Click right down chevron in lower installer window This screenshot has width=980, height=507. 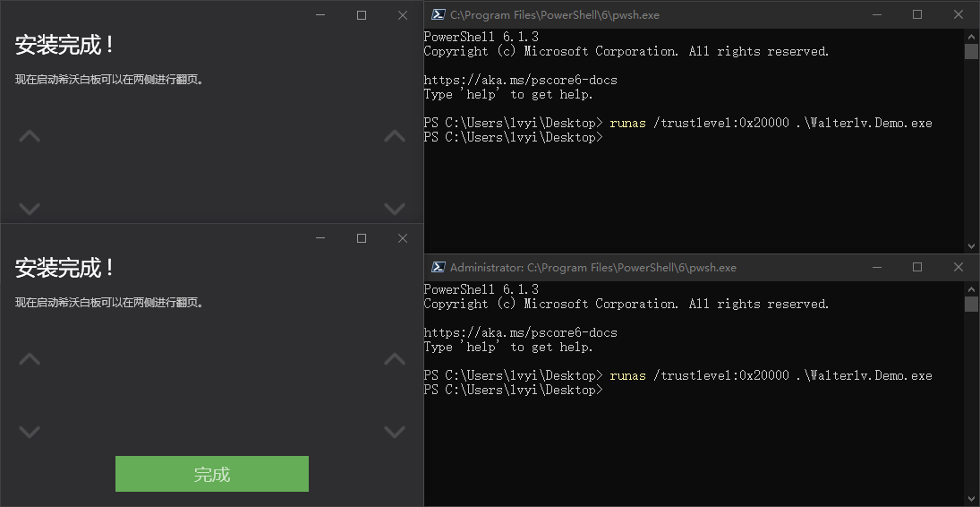[x=395, y=432]
